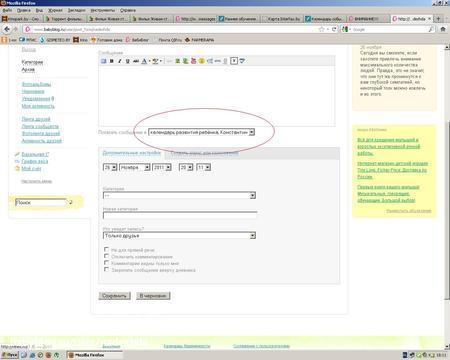Image resolution: width=450 pixels, height=360 pixels.
Task: Click the 'В черновик' button
Action: pos(153,296)
